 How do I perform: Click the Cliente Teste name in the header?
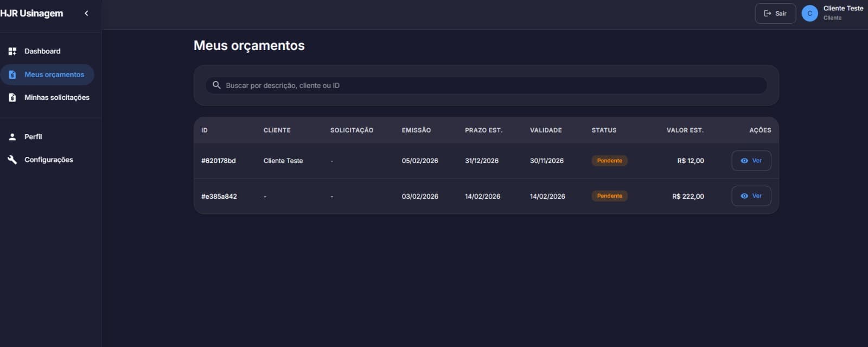tap(843, 9)
